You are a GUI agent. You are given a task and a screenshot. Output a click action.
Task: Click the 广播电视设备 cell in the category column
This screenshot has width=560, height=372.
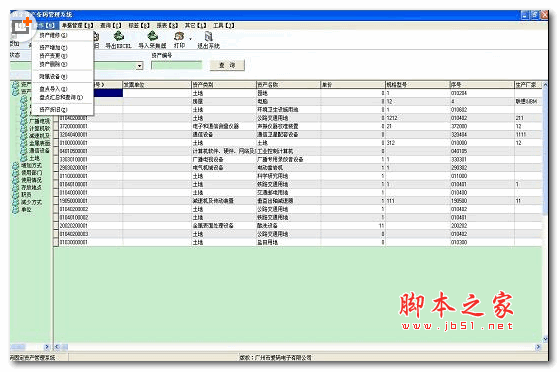(x=224, y=159)
